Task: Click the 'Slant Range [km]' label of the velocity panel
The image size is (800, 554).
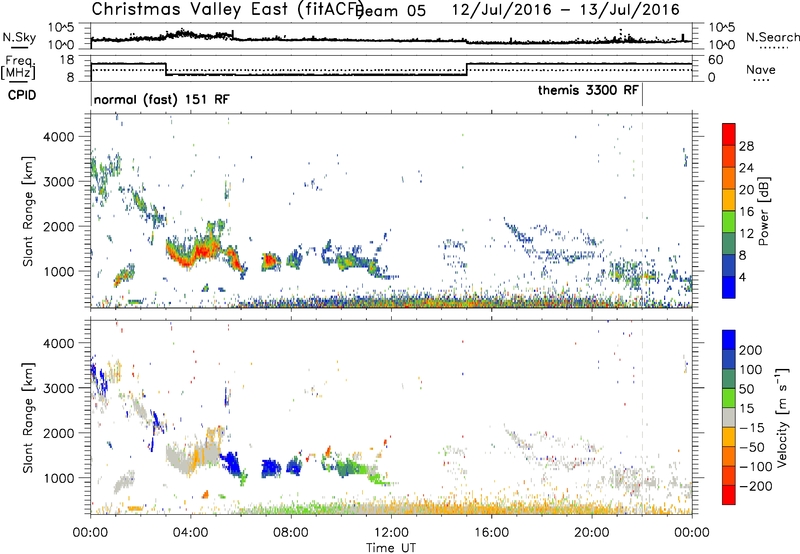Action: [28, 417]
